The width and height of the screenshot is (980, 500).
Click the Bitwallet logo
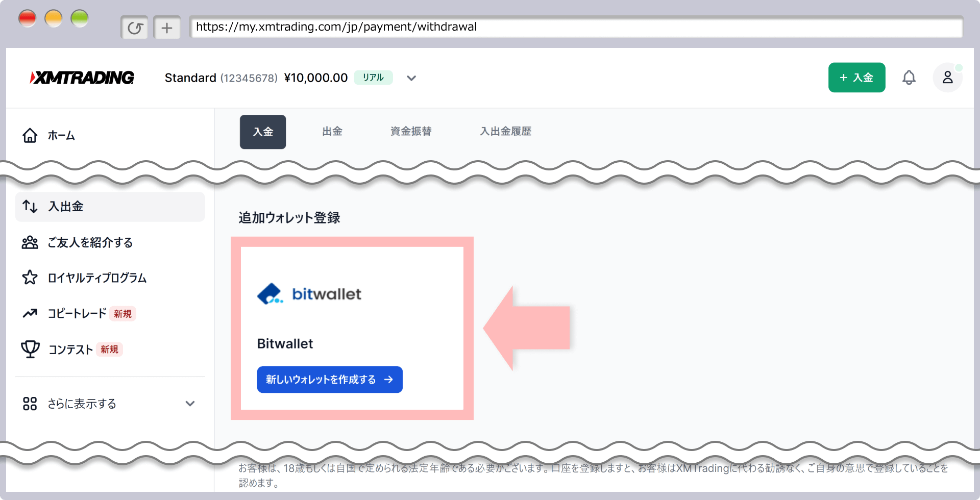coord(309,294)
